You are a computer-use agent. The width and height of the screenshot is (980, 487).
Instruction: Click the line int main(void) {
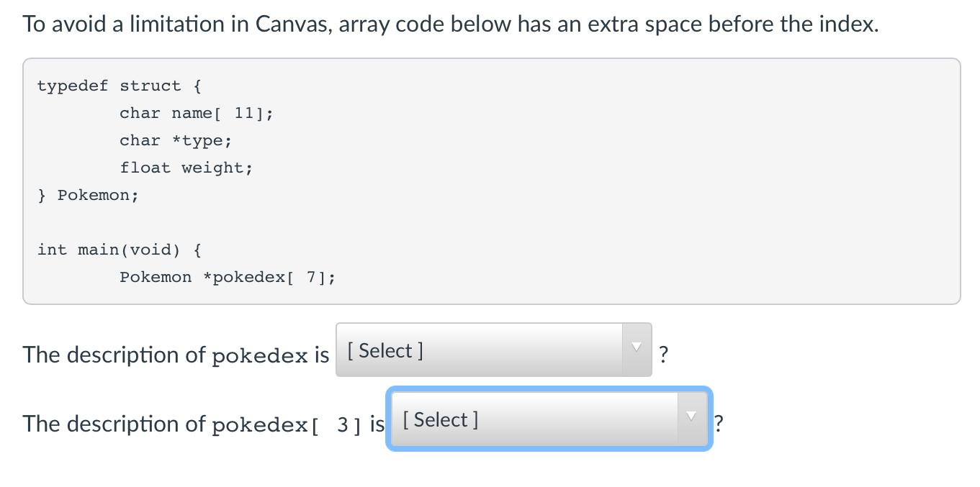(119, 250)
